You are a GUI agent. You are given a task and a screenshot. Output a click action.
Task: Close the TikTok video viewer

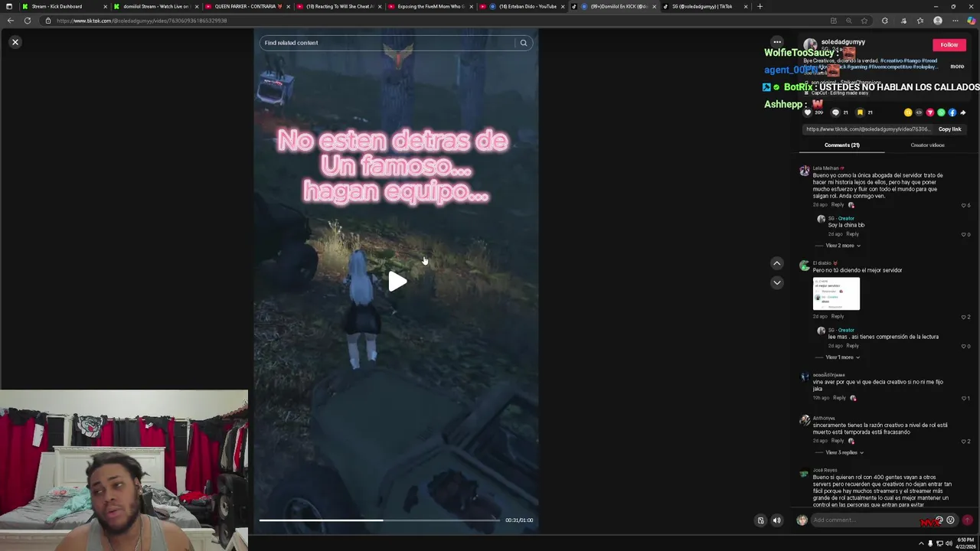pyautogui.click(x=15, y=42)
